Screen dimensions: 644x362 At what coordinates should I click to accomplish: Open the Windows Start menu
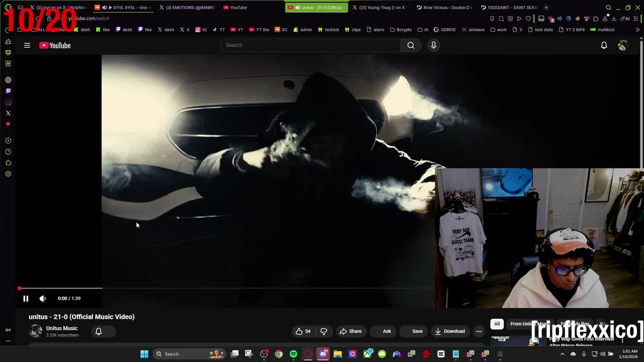[144, 354]
